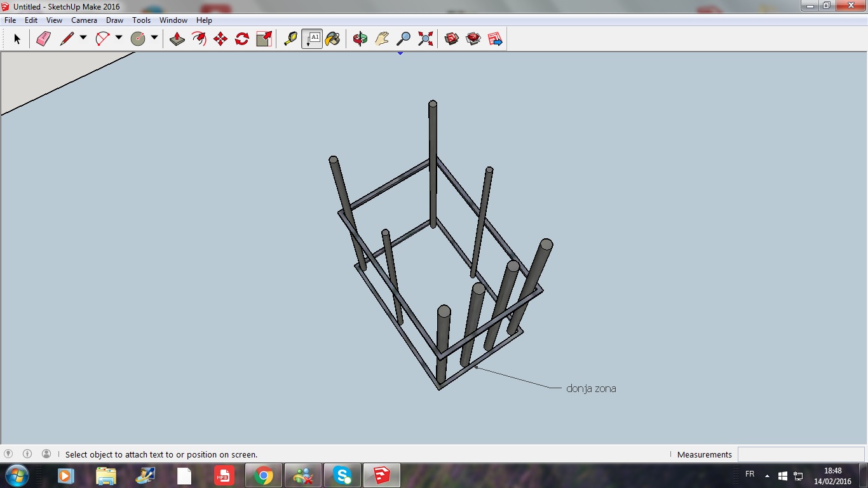
Task: Open the Camera menu
Action: (x=84, y=20)
